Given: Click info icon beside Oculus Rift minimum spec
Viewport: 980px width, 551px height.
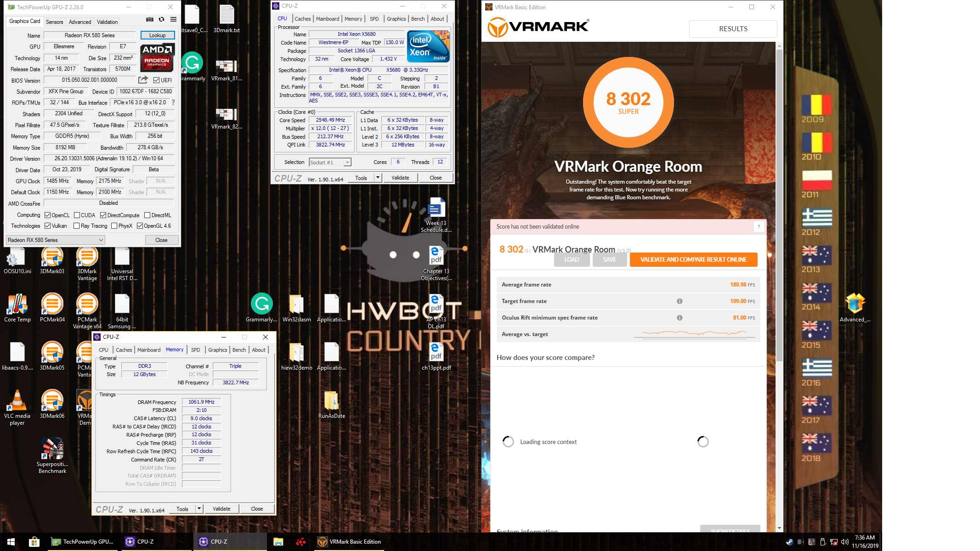Looking at the screenshot, I should click(x=680, y=318).
